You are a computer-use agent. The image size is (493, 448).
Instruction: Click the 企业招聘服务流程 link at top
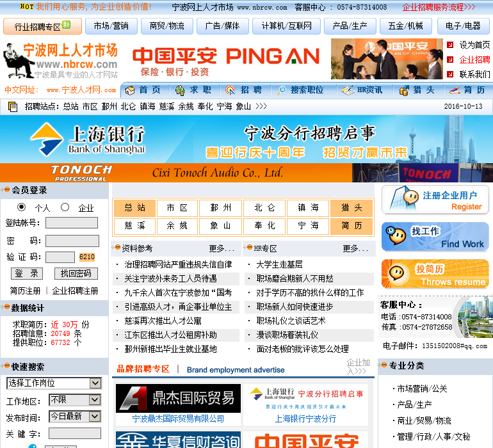[x=439, y=7]
